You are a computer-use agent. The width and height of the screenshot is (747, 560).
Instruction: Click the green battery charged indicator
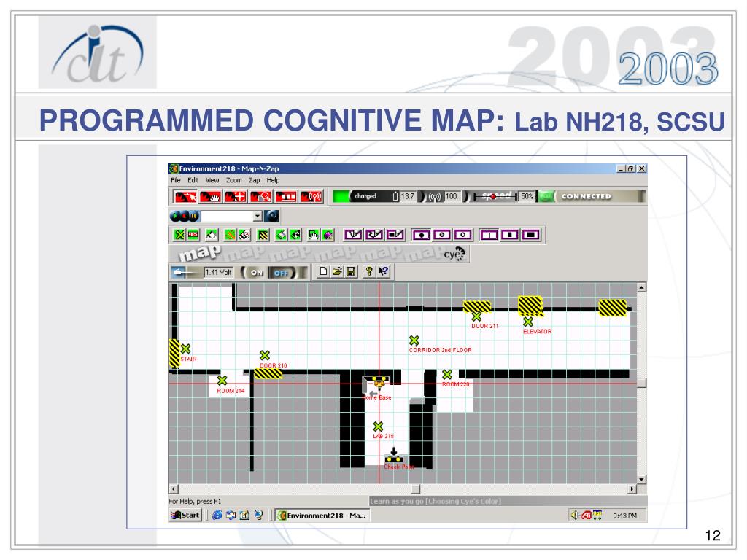tap(341, 196)
